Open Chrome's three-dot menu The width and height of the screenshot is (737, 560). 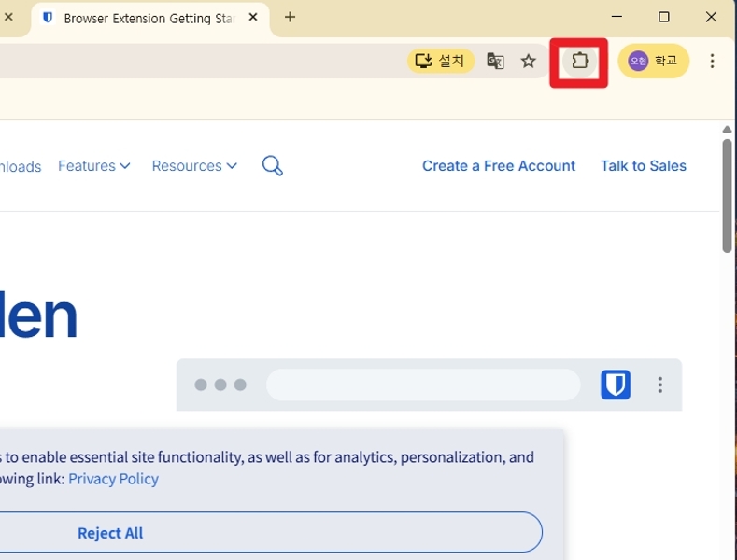pos(712,62)
